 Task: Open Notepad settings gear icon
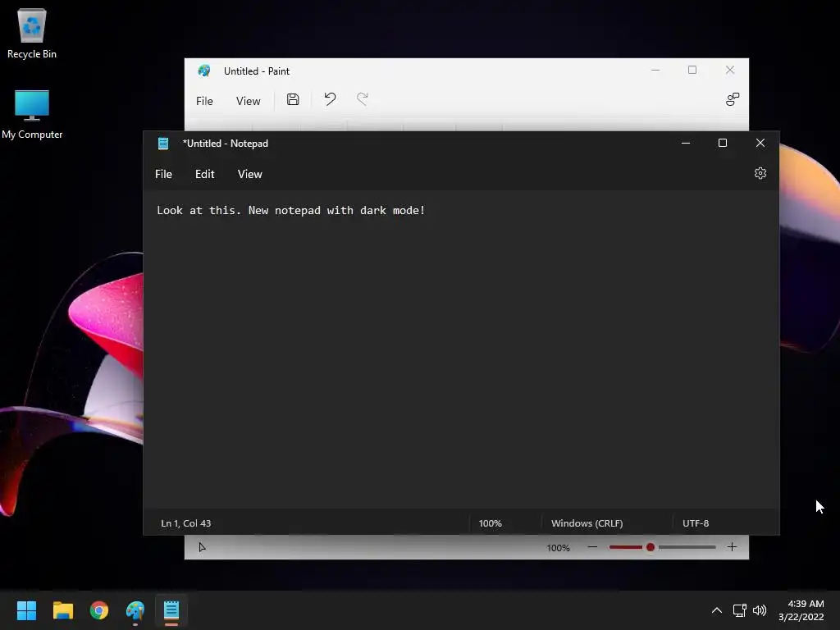pos(760,173)
